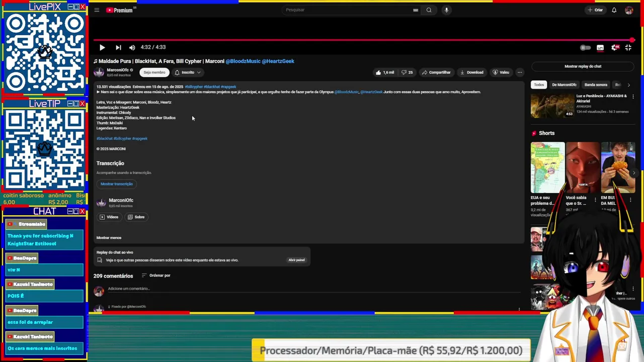Open Luz e Penitência video thumbnail
Image resolution: width=644 pixels, height=362 pixels.
click(x=552, y=105)
